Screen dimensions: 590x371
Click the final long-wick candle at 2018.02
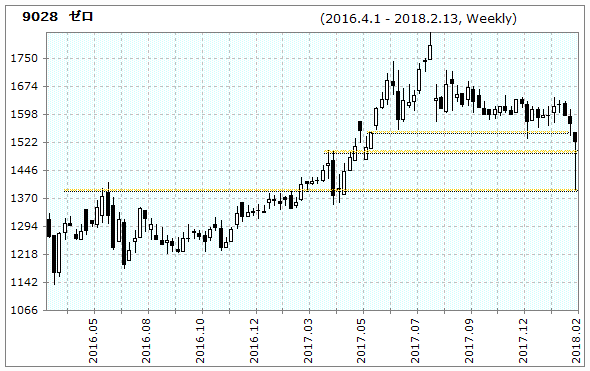575,161
